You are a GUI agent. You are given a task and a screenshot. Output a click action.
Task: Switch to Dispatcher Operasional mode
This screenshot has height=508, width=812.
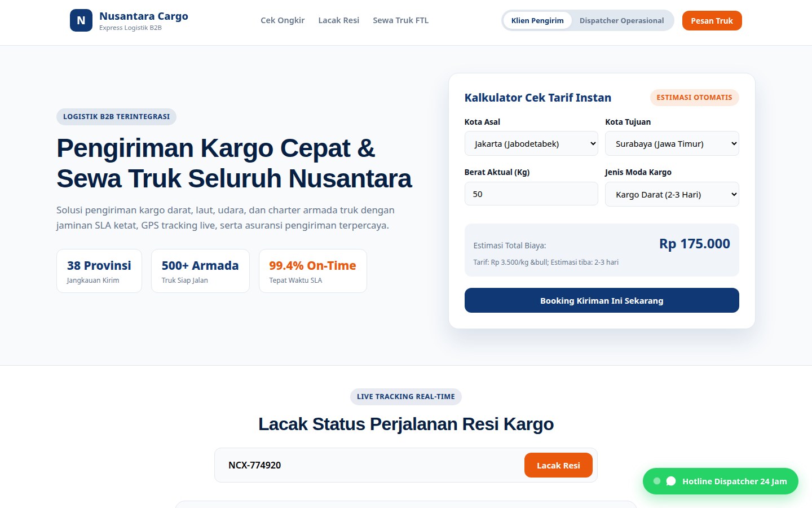pos(621,20)
